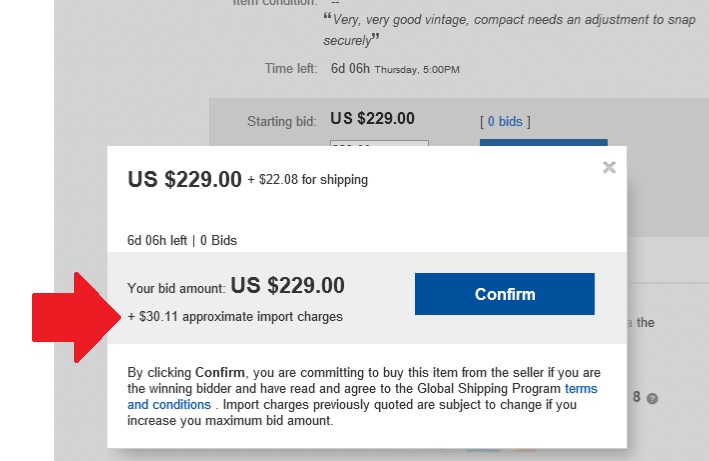Click the 'Time left' 6d 06h value

350,68
